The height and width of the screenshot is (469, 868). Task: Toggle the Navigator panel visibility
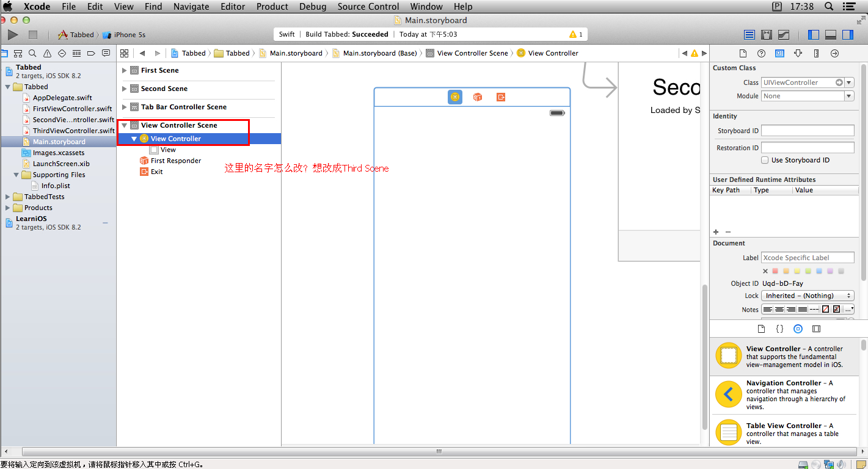(814, 35)
